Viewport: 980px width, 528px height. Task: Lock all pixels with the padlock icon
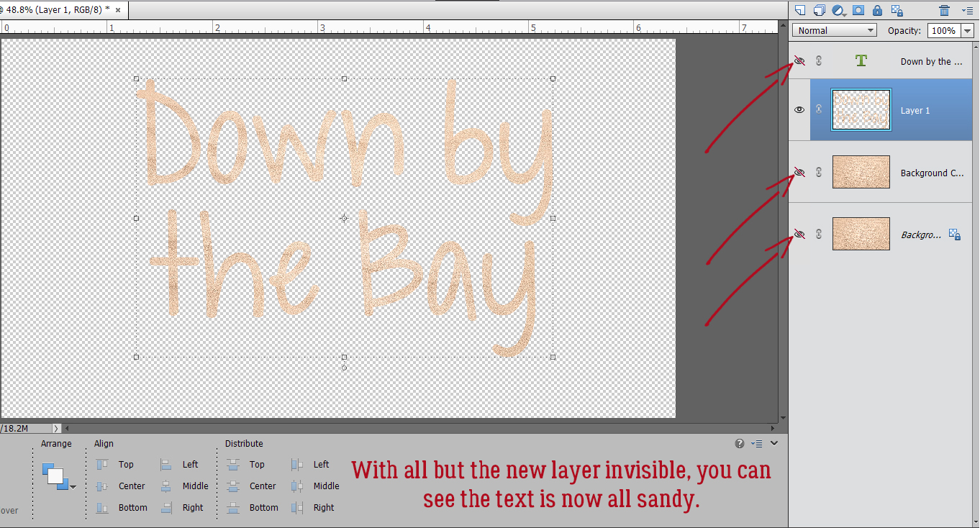(x=877, y=10)
